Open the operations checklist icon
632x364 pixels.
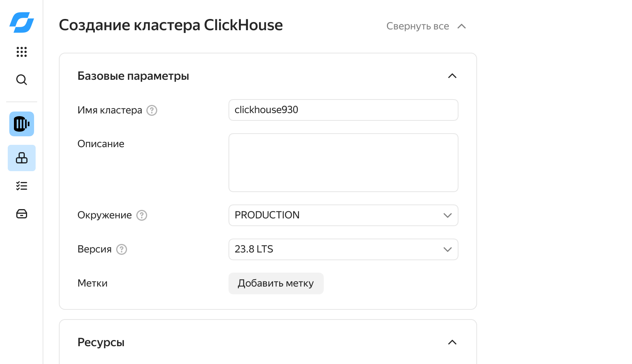(22, 186)
